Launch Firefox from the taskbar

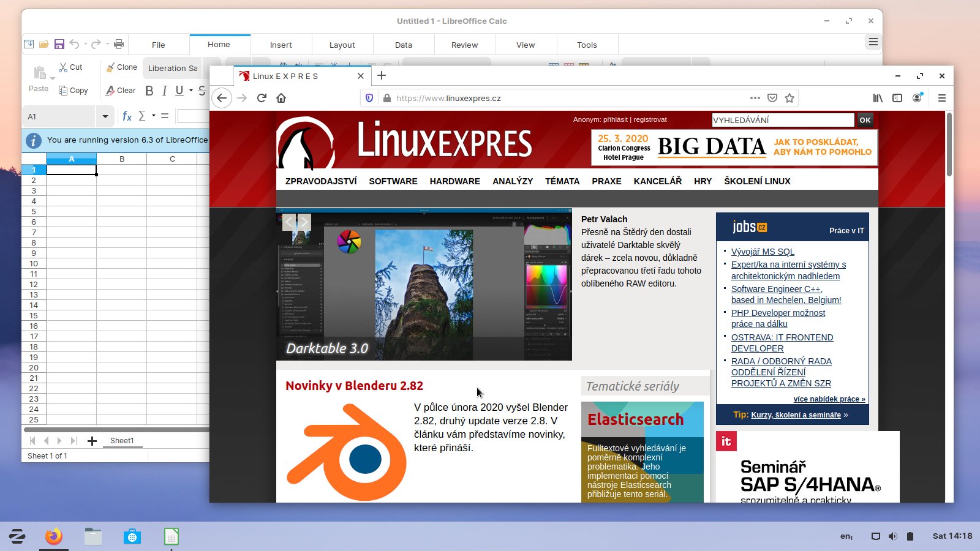click(x=54, y=537)
